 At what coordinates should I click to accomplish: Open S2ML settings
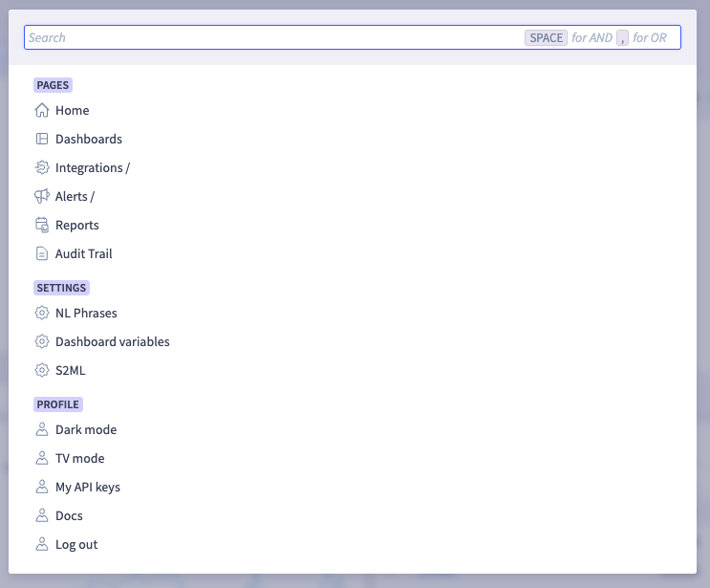click(x=70, y=370)
